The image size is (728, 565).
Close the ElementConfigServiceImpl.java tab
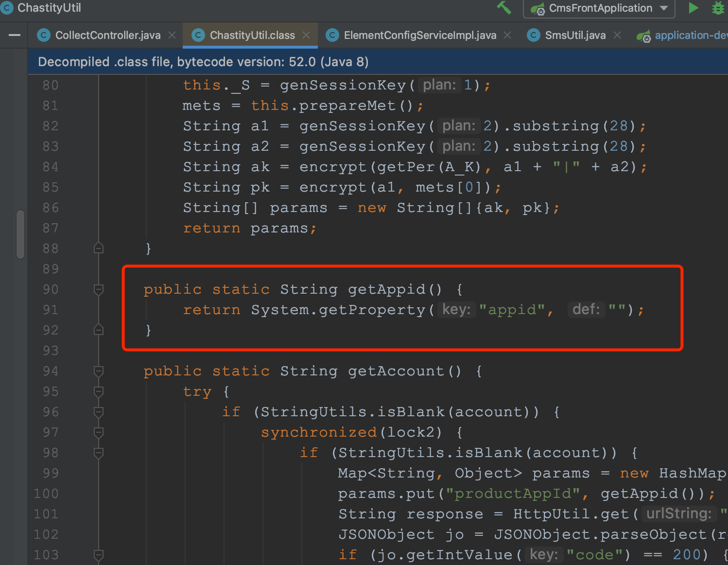[507, 35]
